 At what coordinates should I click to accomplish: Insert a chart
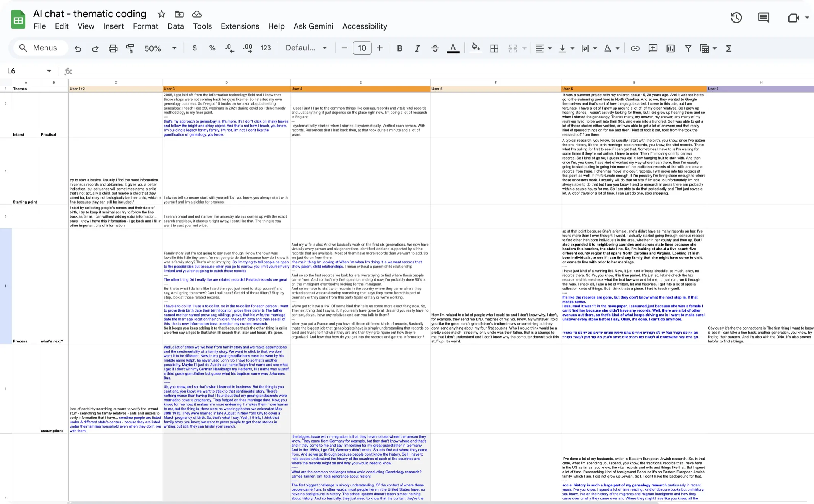coord(670,48)
